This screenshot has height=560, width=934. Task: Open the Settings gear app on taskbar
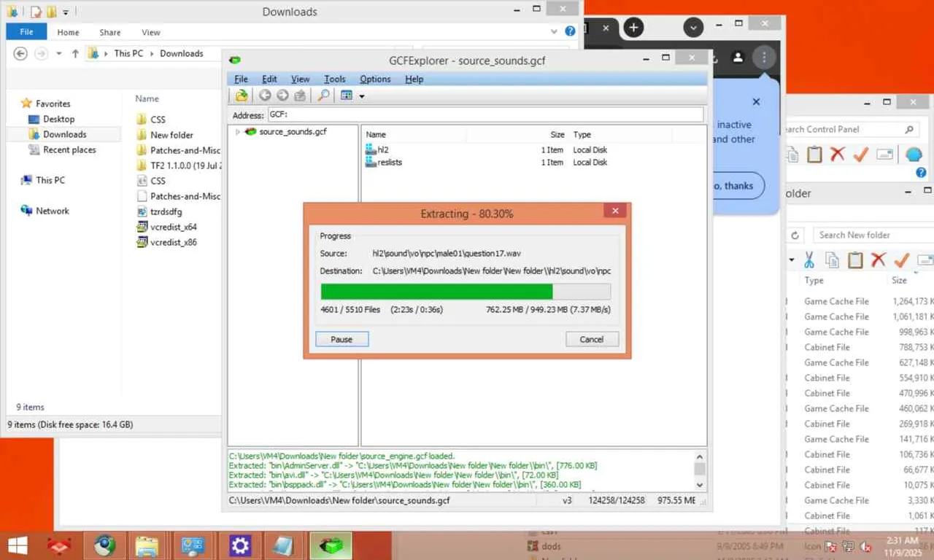coord(240,545)
